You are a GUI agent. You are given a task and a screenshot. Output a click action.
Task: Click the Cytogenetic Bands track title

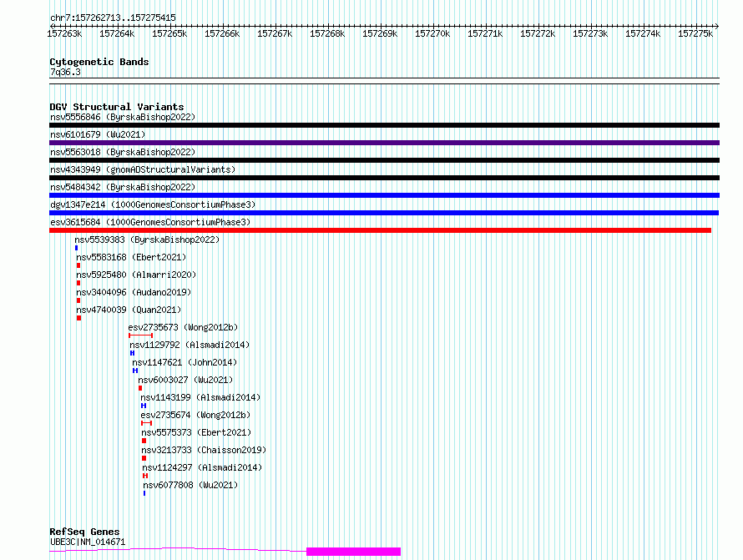point(99,62)
